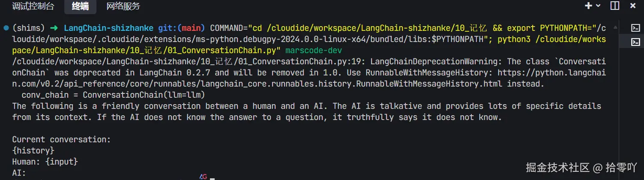Expand the new-terminal dropdown chevron
Image resolution: width=644 pixels, height=180 pixels.
pyautogui.click(x=598, y=6)
